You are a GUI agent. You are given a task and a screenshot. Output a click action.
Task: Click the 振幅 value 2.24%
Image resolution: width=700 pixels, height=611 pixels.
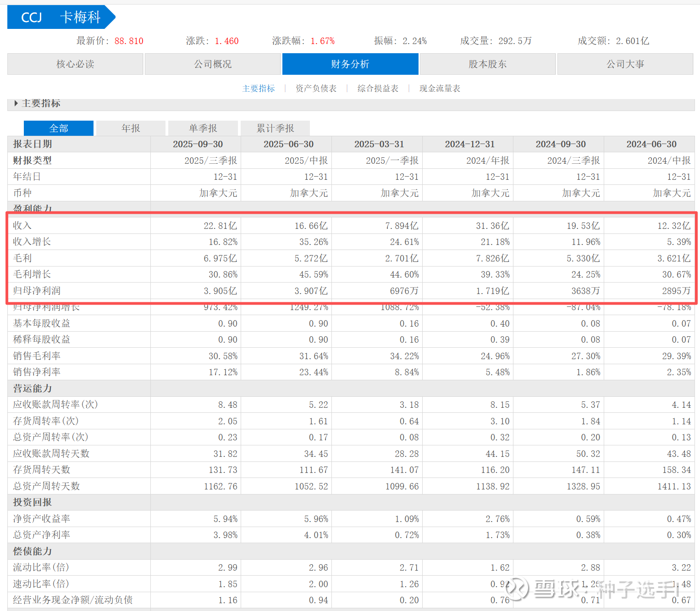414,41
